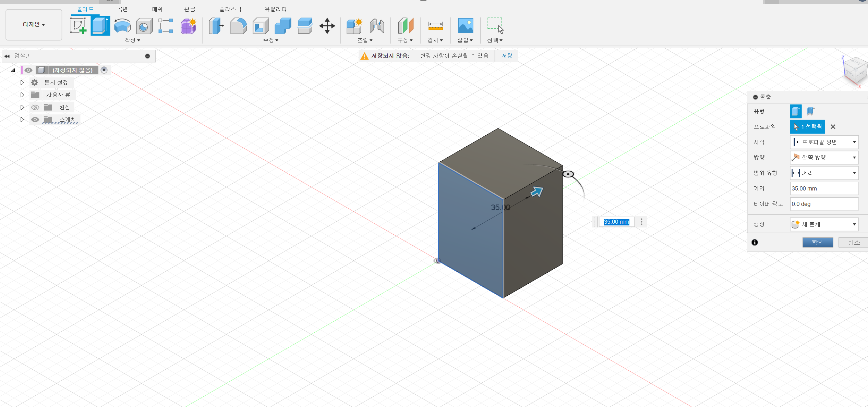Screen dimensions: 868x407
Task: Expand the 문서 설정 tree node
Action: (x=22, y=83)
